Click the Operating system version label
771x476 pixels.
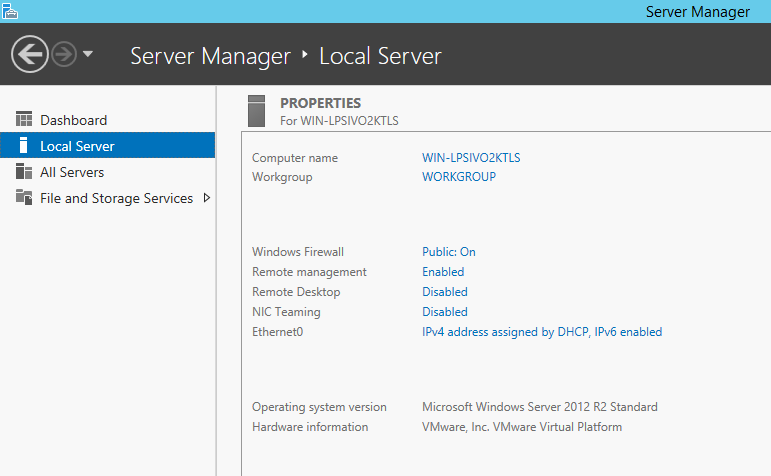(319, 407)
